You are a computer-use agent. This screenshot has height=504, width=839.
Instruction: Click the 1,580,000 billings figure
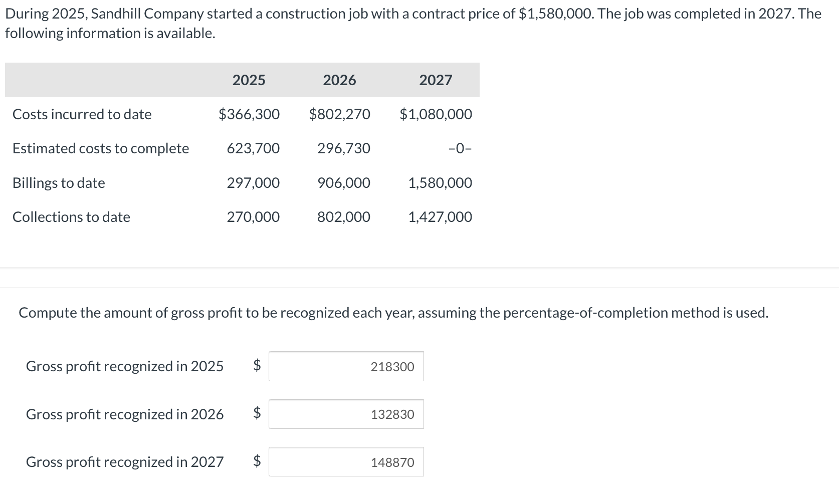click(440, 182)
